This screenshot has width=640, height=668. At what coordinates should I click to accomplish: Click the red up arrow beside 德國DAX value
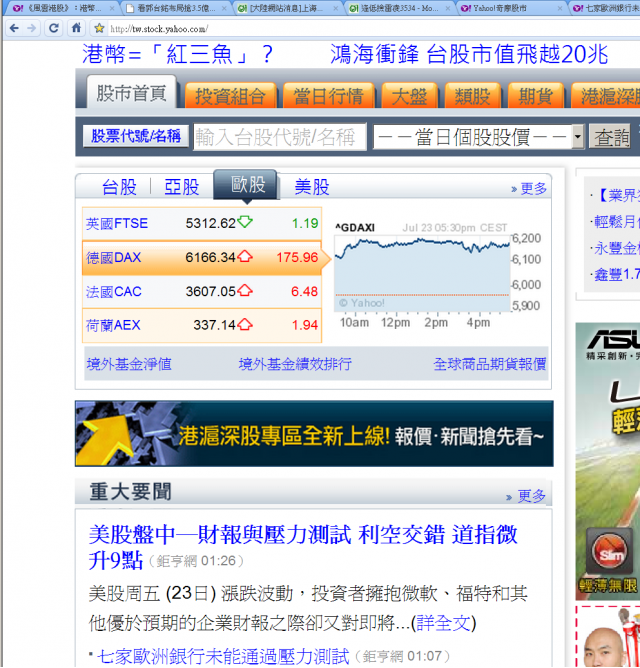245,256
